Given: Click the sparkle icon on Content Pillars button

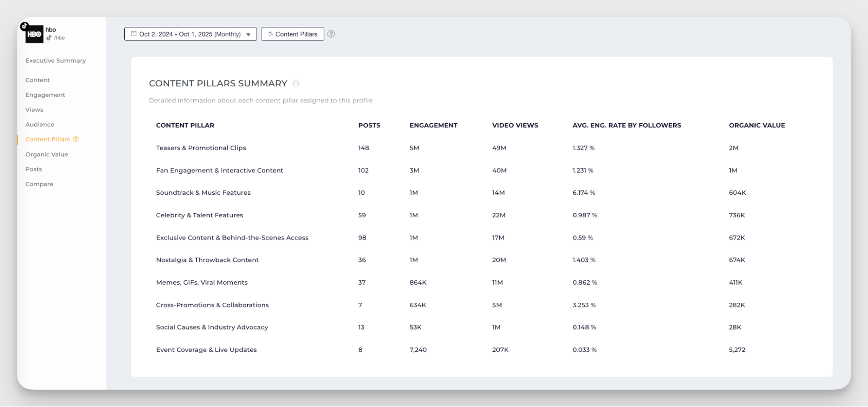Looking at the screenshot, I should 270,34.
